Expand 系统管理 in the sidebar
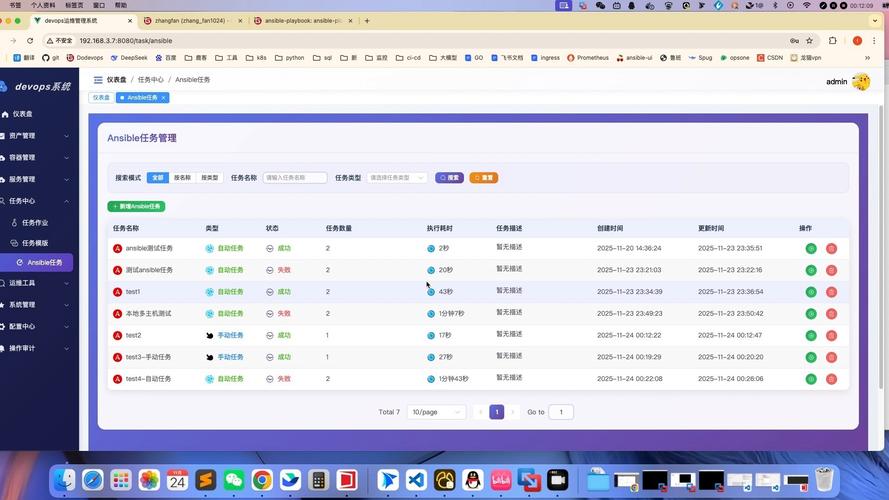The image size is (889, 500). 37,305
